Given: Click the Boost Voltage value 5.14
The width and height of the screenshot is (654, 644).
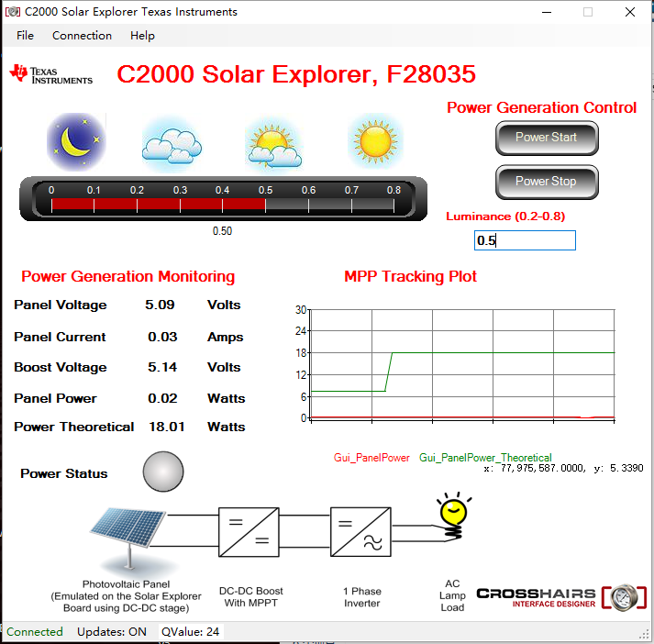Looking at the screenshot, I should pyautogui.click(x=162, y=367).
